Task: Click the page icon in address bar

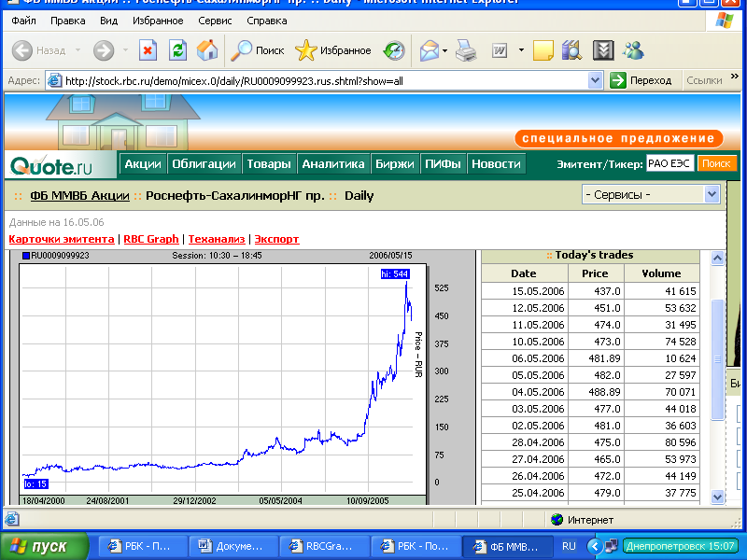Action: pyautogui.click(x=54, y=80)
